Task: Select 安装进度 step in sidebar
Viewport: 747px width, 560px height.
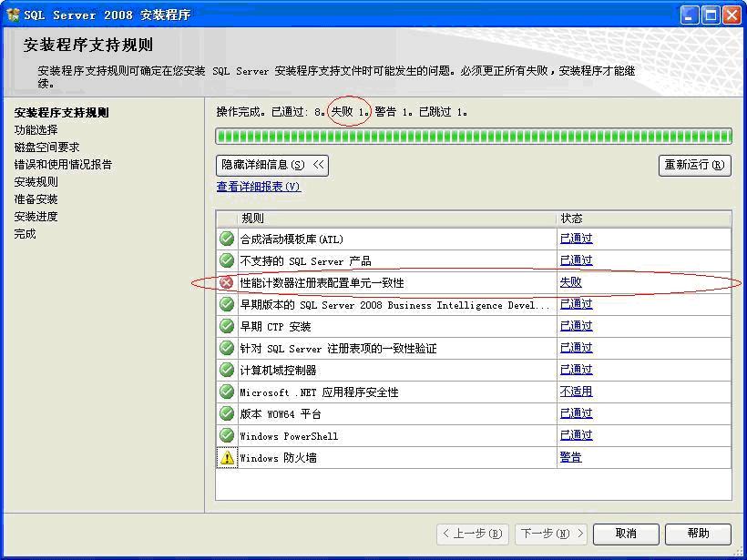Action: (x=36, y=217)
